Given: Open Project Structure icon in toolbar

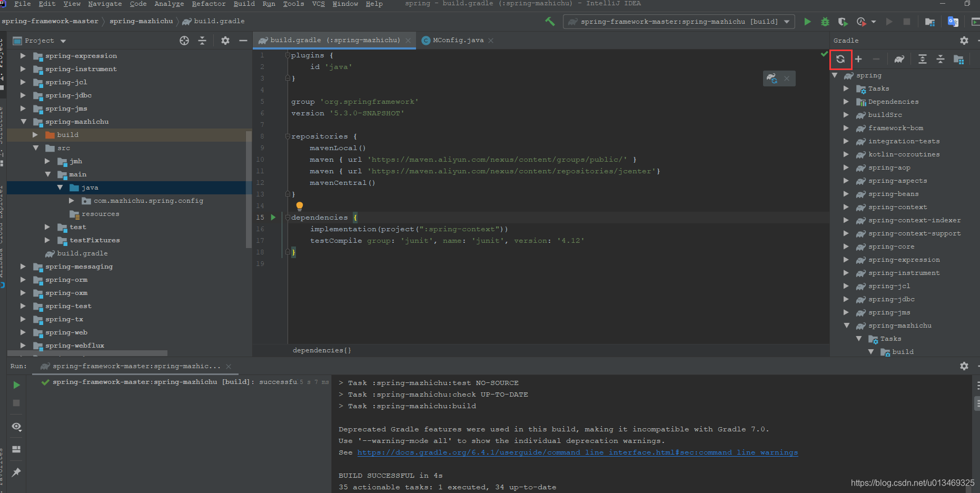Looking at the screenshot, I should pos(930,22).
